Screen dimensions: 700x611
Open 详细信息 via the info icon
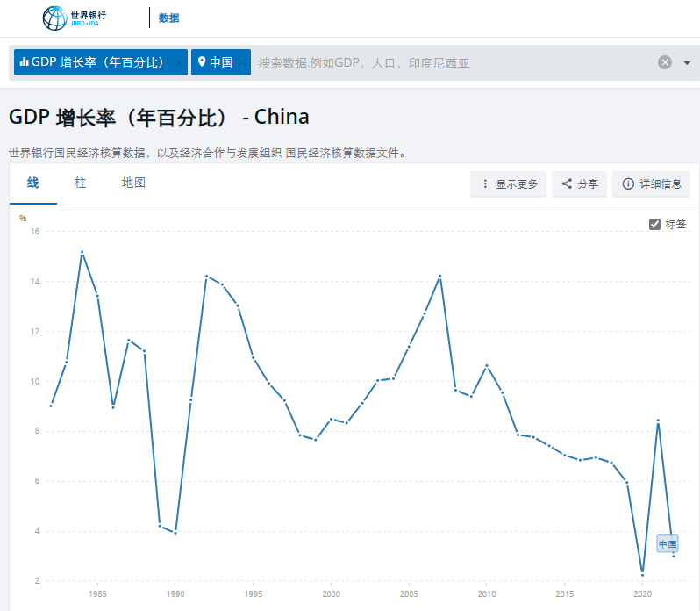pos(651,184)
